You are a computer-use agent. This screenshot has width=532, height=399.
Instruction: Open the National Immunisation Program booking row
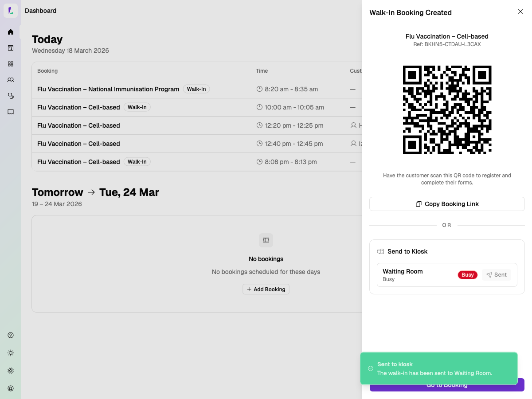coord(197,89)
